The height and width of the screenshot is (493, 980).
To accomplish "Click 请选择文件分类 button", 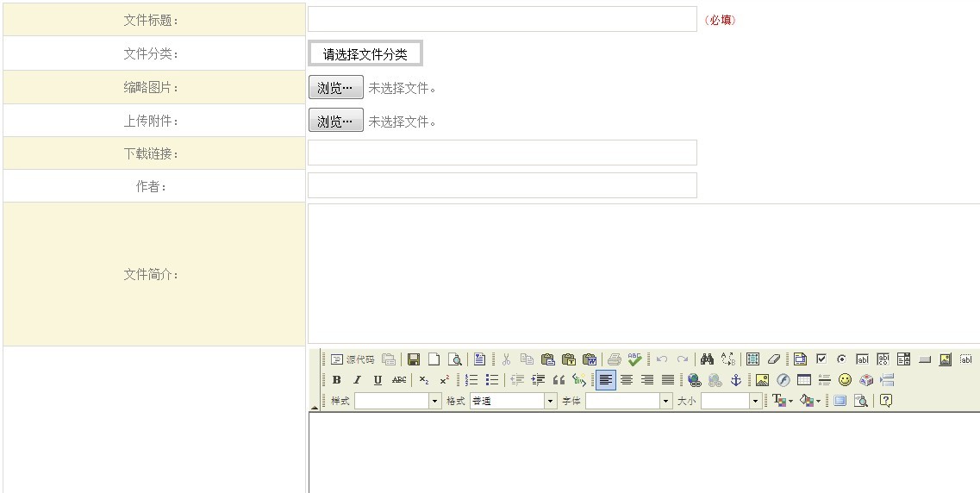I will point(365,54).
